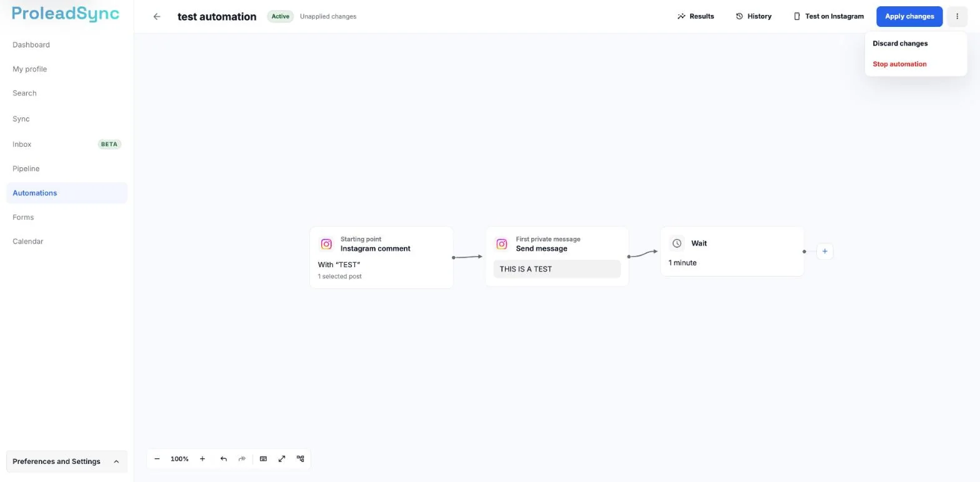Click the Active status badge
The image size is (980, 482).
click(x=280, y=17)
